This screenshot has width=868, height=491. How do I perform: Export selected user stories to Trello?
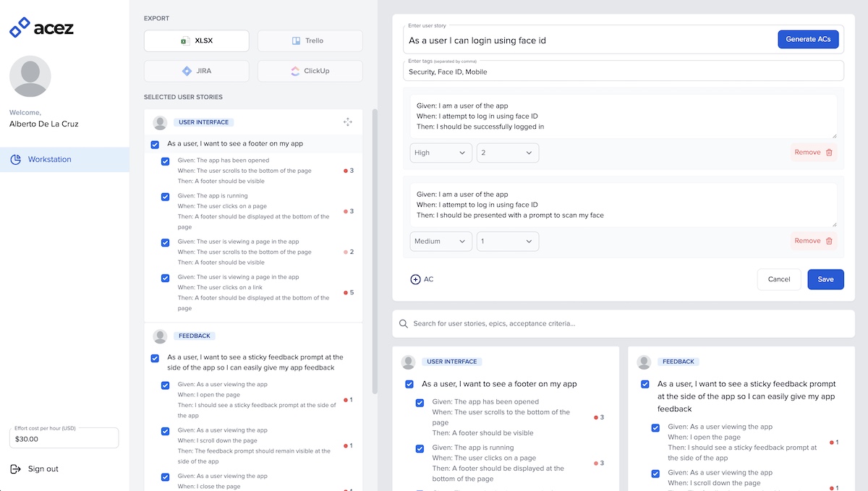pyautogui.click(x=310, y=40)
